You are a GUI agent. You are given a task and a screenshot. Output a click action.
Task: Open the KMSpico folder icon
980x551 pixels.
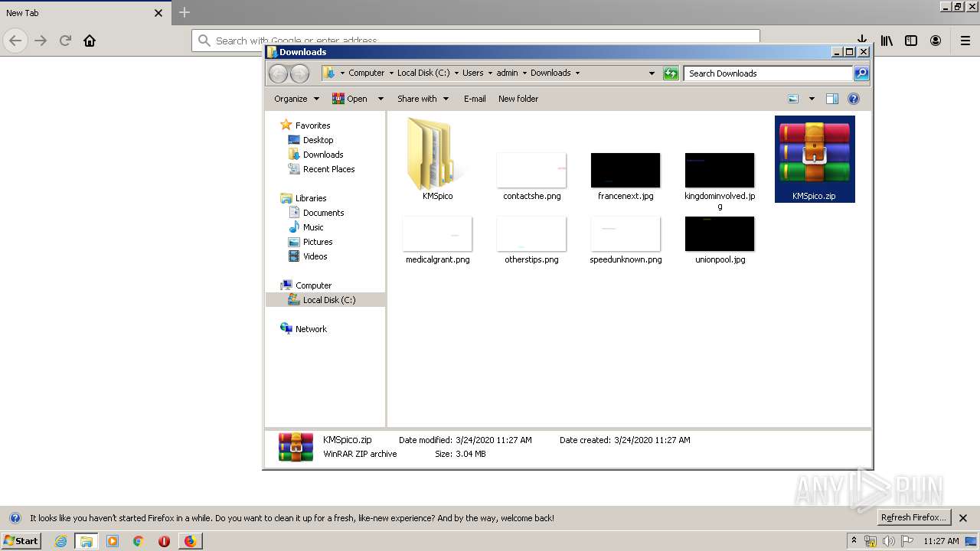click(437, 153)
